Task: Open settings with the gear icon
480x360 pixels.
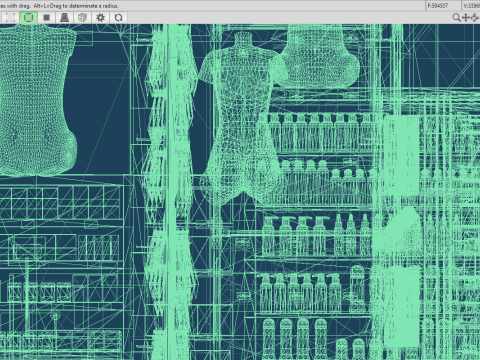Action: click(100, 18)
